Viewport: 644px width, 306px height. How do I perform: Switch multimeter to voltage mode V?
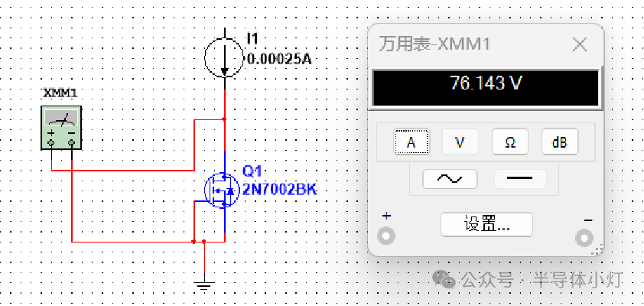[x=460, y=142]
